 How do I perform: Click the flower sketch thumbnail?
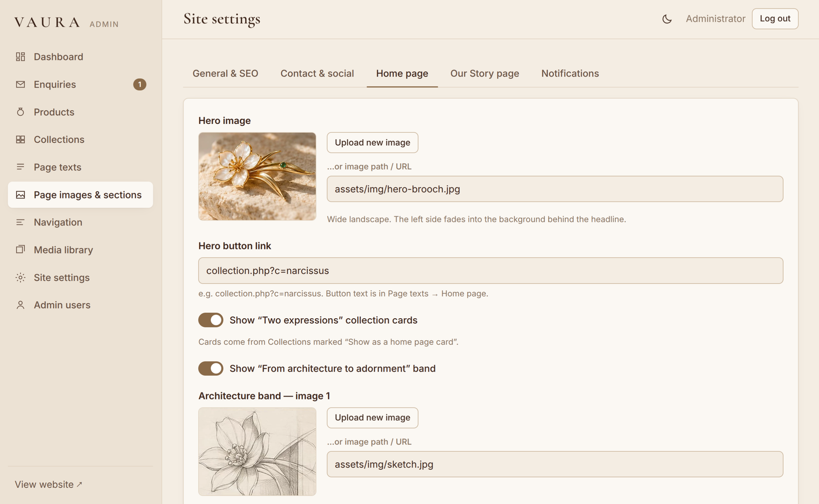(257, 452)
